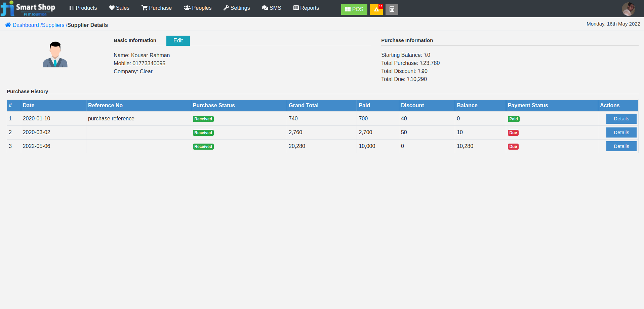Click the Smart Shop logo
Viewport: 644px width, 309px height.
pyautogui.click(x=29, y=8)
